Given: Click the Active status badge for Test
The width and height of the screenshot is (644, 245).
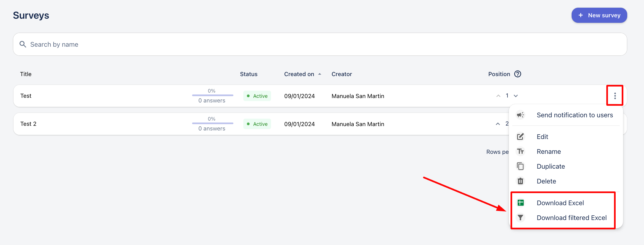Looking at the screenshot, I should click(x=257, y=96).
